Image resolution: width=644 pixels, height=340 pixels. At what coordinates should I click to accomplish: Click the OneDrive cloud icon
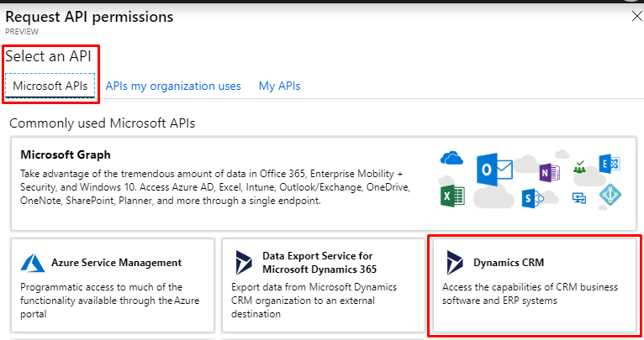click(x=451, y=158)
